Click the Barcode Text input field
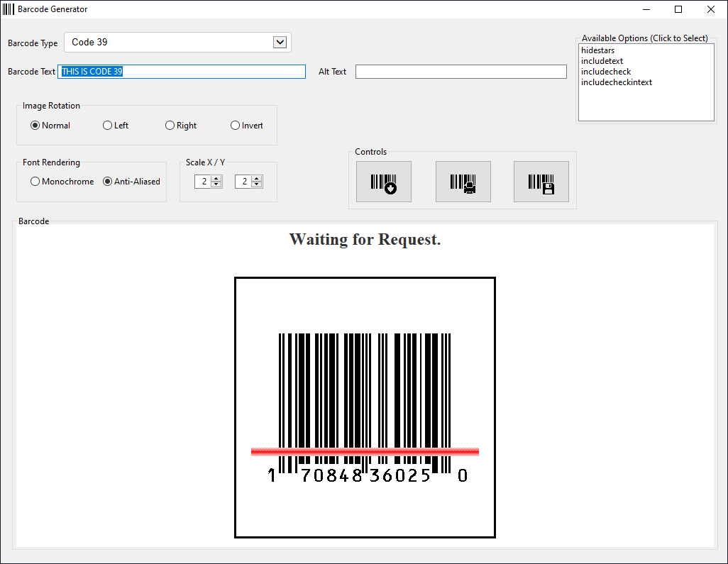Screen dimensions: 728x564 pyautogui.click(x=181, y=72)
